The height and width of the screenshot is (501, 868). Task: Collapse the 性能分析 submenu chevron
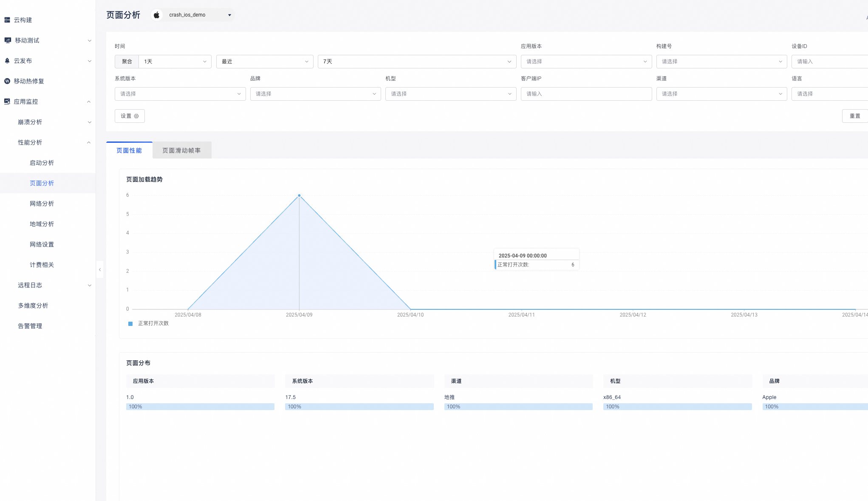pyautogui.click(x=89, y=142)
